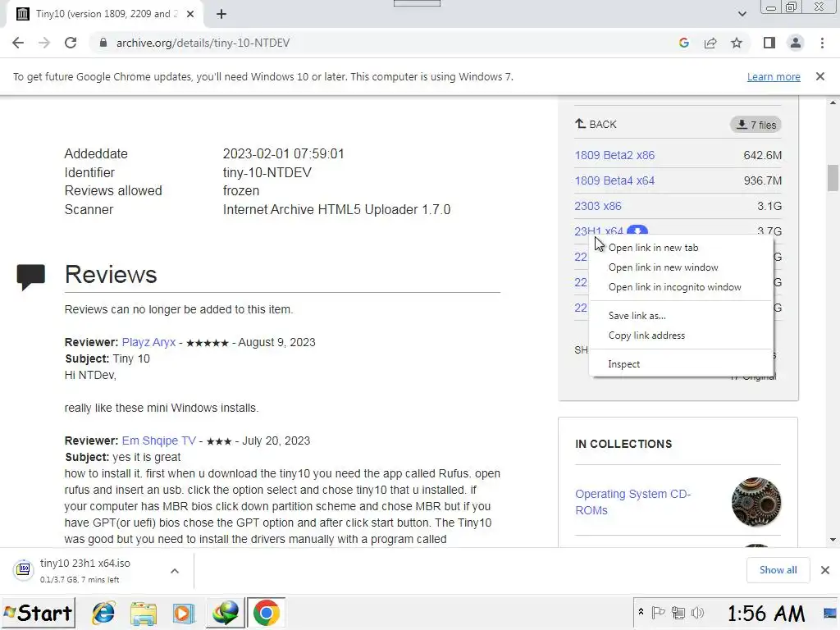The height and width of the screenshot is (630, 840).
Task: Open the 1809 Beta2 x86 download link
Action: (614, 155)
